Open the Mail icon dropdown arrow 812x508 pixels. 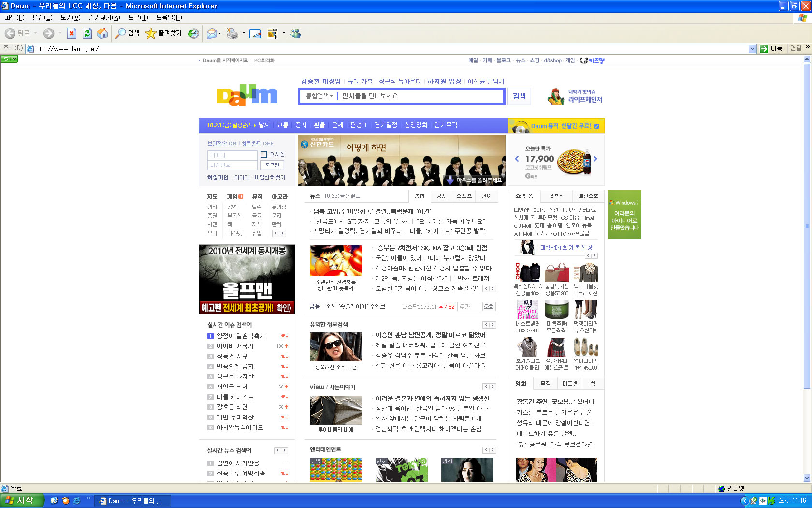pos(219,33)
